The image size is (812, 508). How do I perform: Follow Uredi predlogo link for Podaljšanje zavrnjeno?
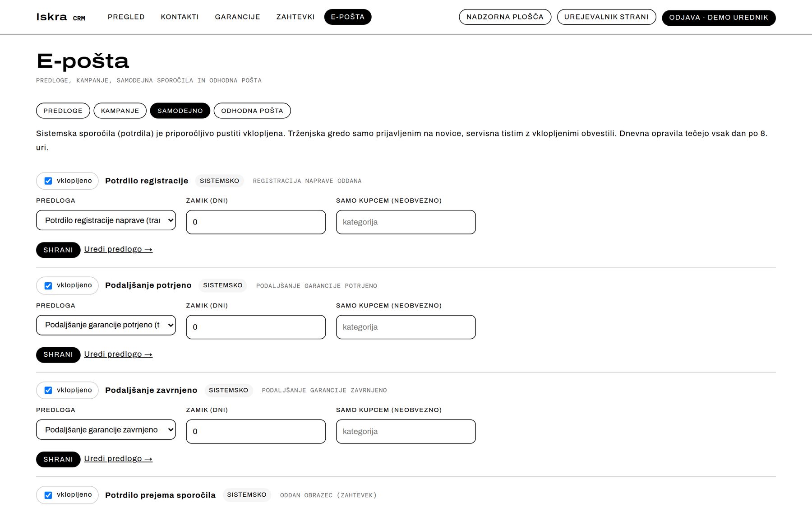118,458
